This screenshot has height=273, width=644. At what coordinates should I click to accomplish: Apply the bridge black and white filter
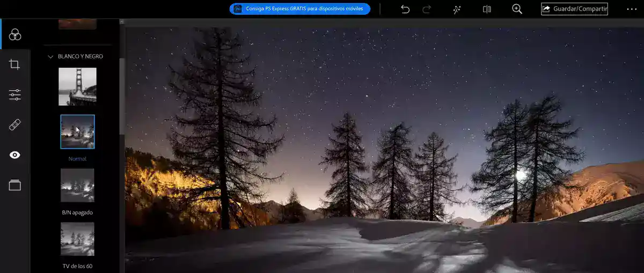click(x=77, y=86)
